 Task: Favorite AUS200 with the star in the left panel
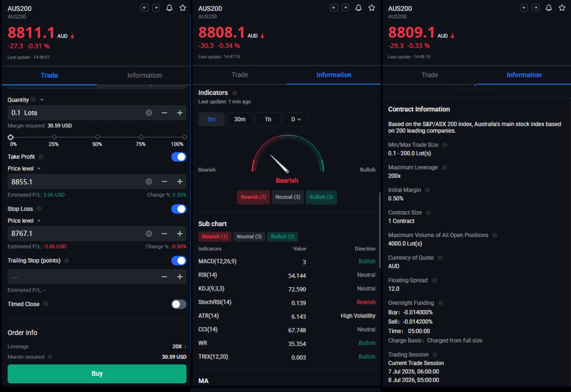click(183, 8)
